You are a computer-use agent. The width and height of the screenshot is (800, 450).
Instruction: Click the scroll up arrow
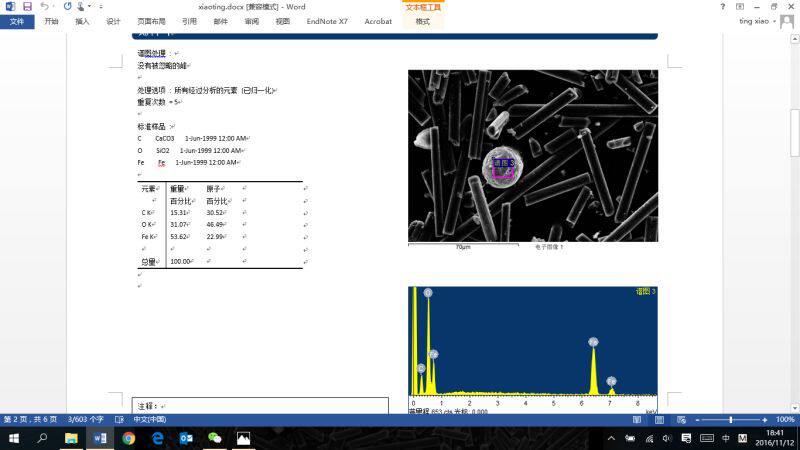tap(794, 39)
